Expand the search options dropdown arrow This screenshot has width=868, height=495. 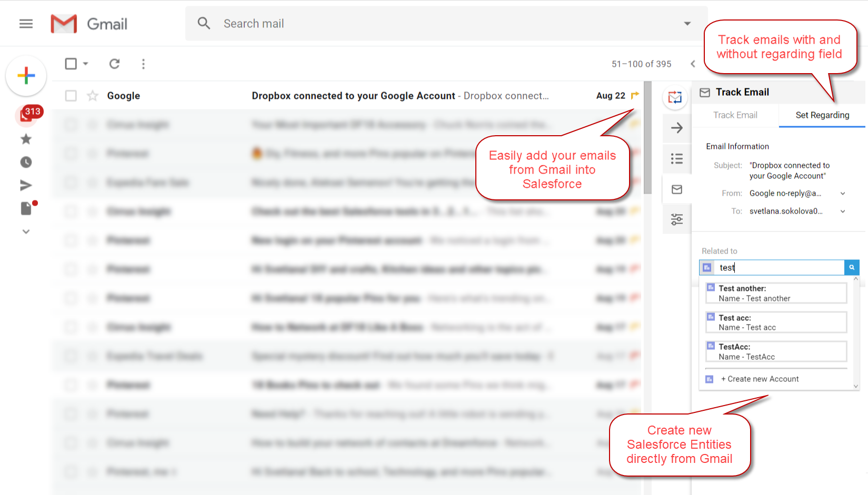(x=687, y=24)
